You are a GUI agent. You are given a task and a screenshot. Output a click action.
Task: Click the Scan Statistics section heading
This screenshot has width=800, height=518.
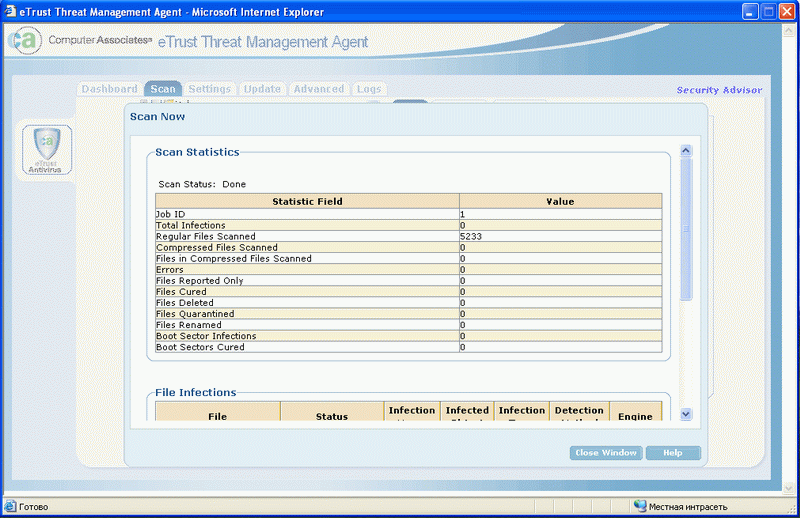tap(197, 152)
